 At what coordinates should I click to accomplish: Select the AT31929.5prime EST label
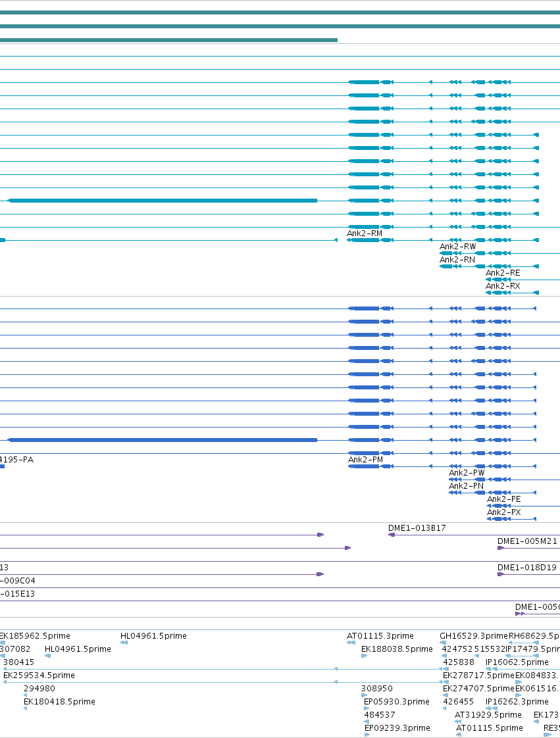(x=488, y=716)
